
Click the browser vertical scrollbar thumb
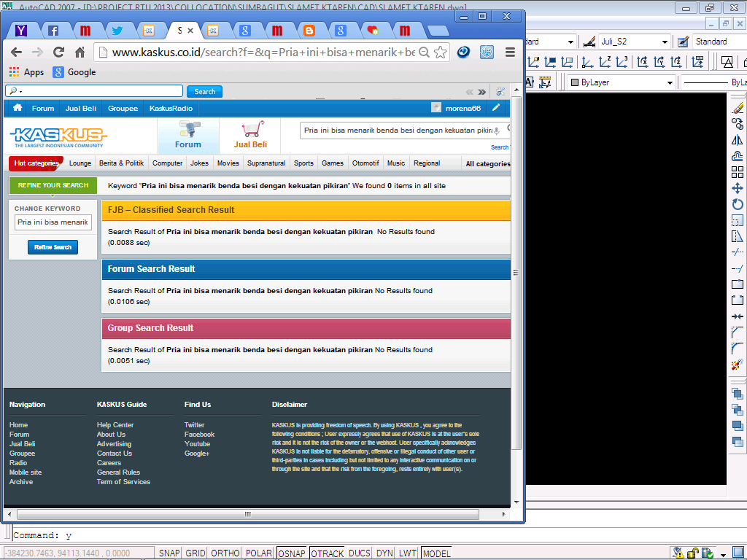pyautogui.click(x=516, y=273)
